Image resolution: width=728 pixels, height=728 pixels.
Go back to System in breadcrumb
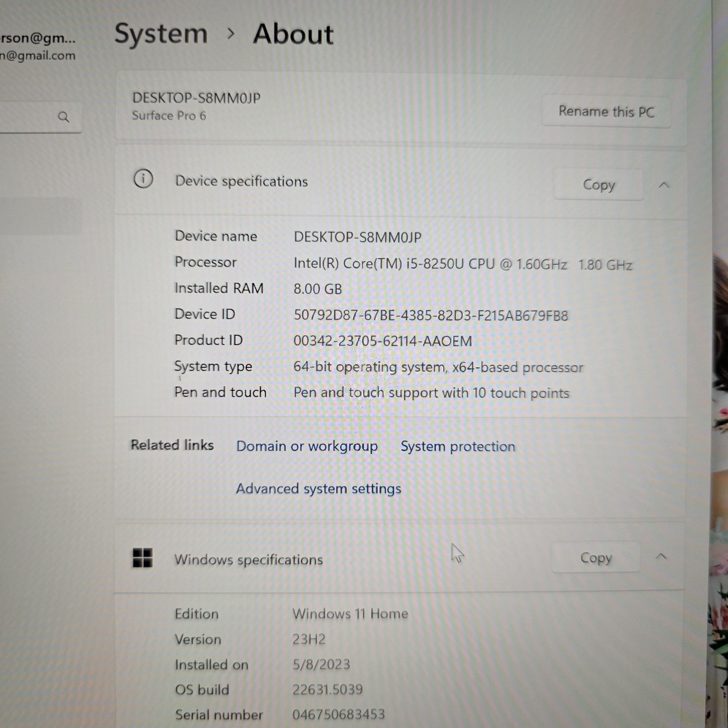pyautogui.click(x=161, y=34)
